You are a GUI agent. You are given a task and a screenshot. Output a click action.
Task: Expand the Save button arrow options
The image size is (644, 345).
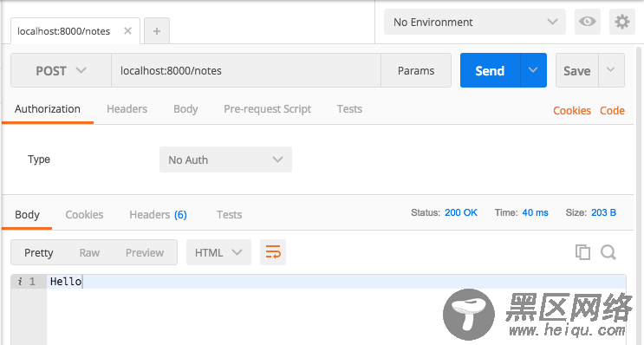point(611,70)
